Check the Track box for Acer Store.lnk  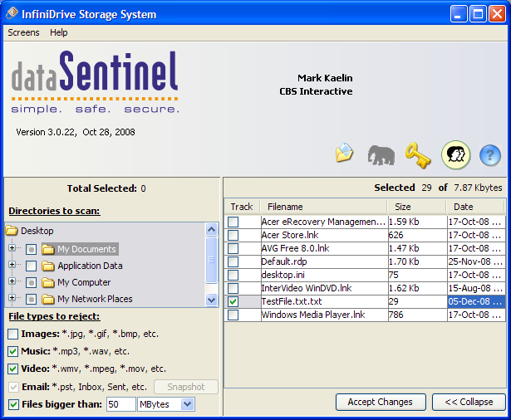click(233, 235)
